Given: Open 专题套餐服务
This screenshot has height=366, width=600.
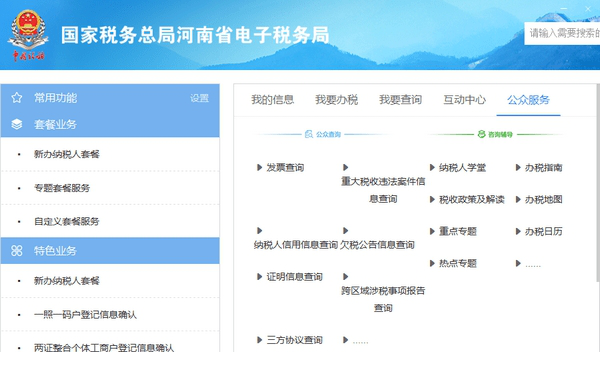Looking at the screenshot, I should [62, 188].
